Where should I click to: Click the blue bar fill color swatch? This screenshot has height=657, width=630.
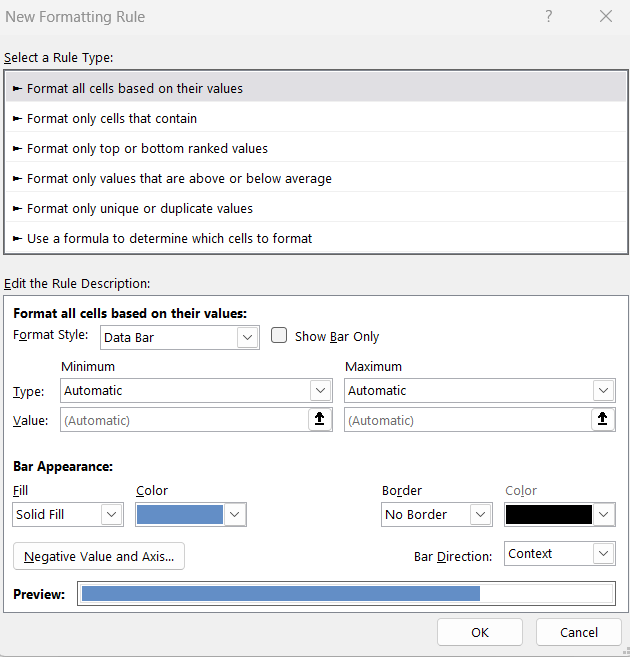(x=180, y=514)
